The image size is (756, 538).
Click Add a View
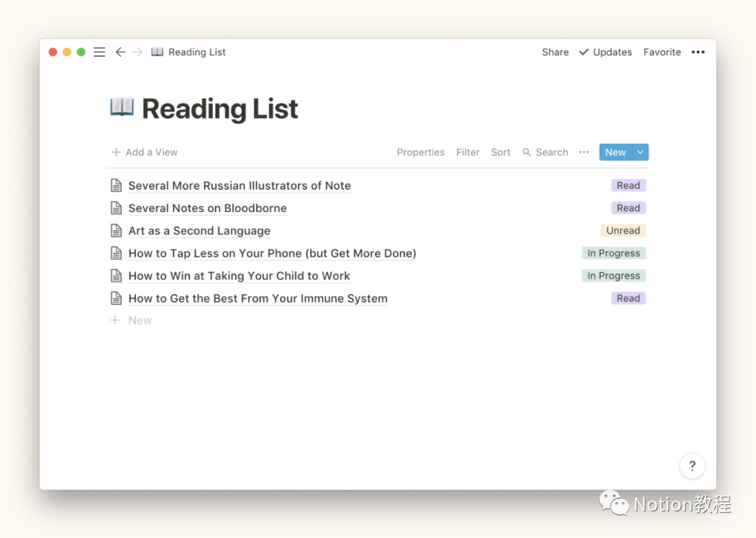click(x=145, y=153)
